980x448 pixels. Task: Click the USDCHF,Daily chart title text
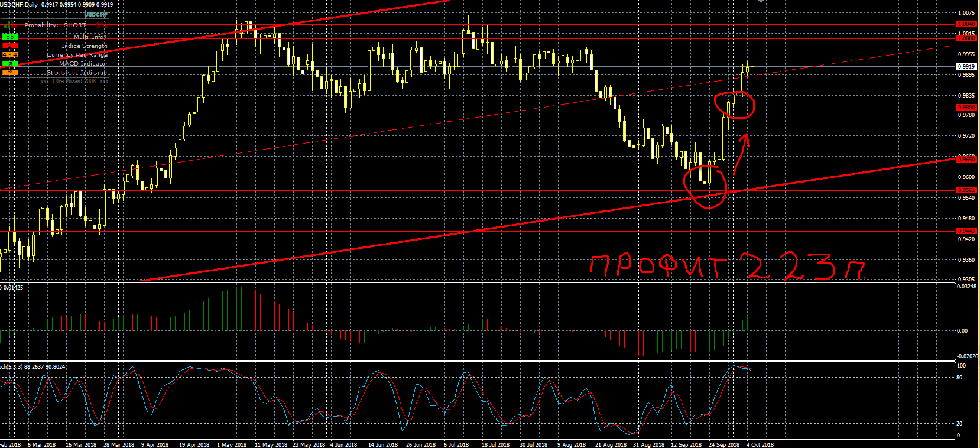tap(19, 4)
